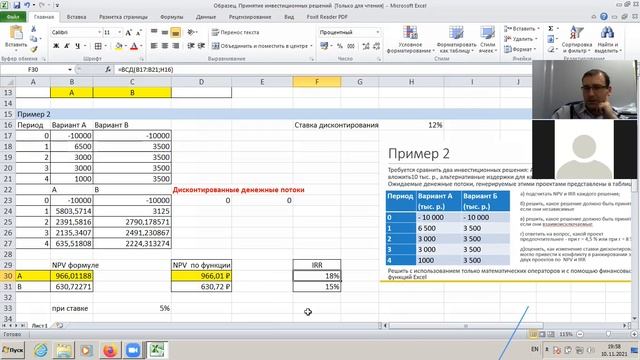Click the Excel Help question mark icon
640x360 pixels.
[x=604, y=17]
